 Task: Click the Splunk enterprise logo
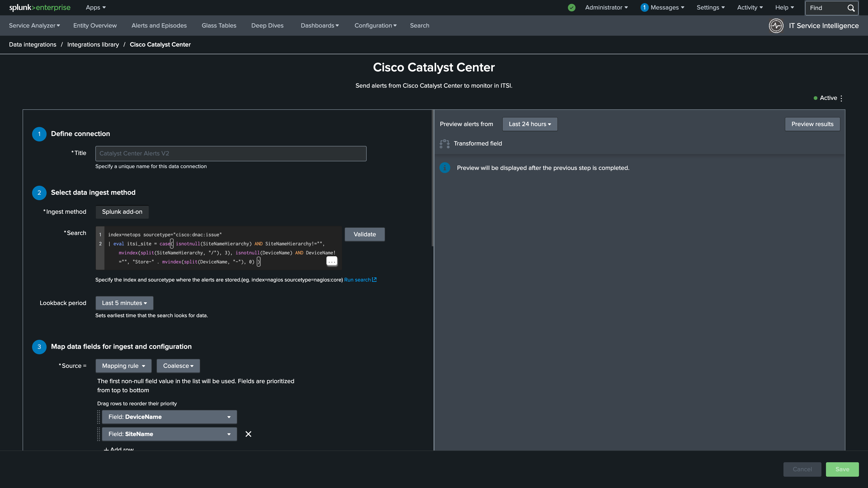[x=40, y=7]
